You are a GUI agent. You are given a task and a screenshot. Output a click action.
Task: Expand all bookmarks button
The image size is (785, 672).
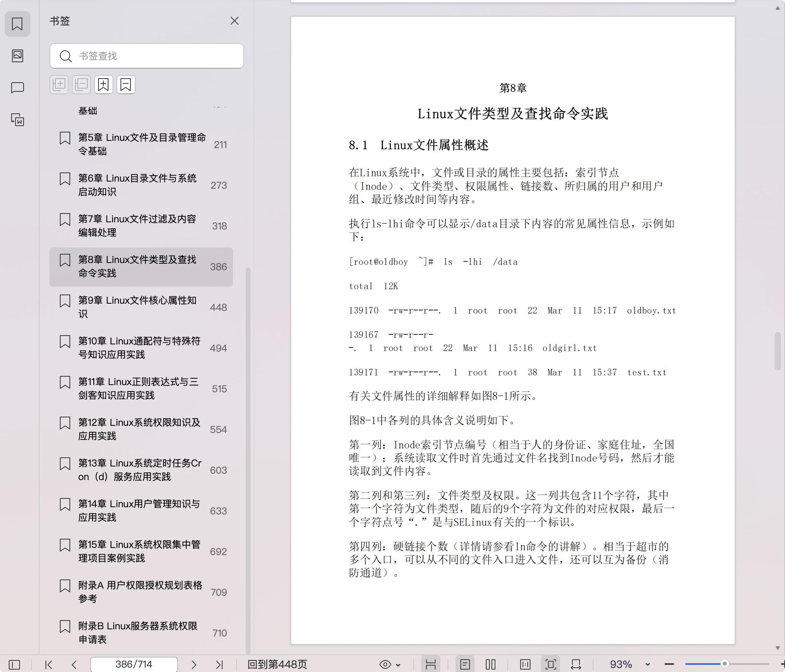point(59,85)
